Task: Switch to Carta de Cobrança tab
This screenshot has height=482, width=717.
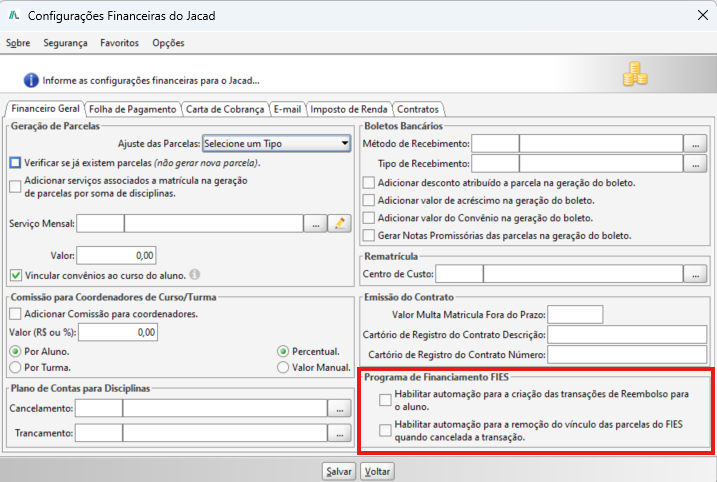Action: [225, 109]
